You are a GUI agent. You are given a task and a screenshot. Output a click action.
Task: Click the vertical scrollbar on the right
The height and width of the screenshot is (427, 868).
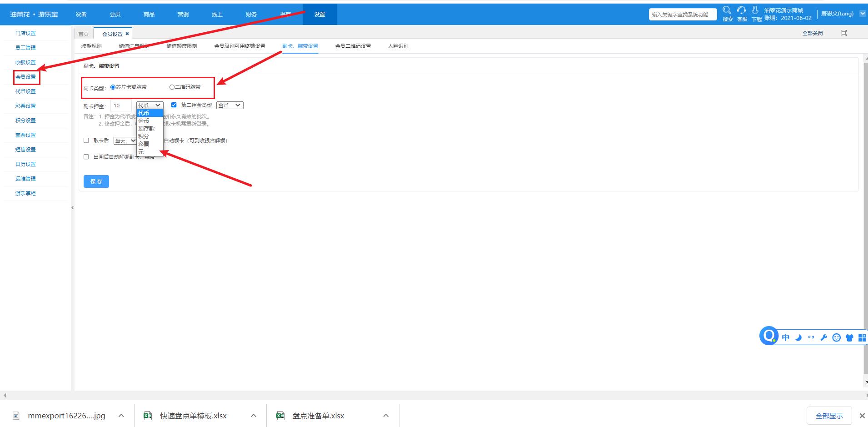tap(865, 218)
